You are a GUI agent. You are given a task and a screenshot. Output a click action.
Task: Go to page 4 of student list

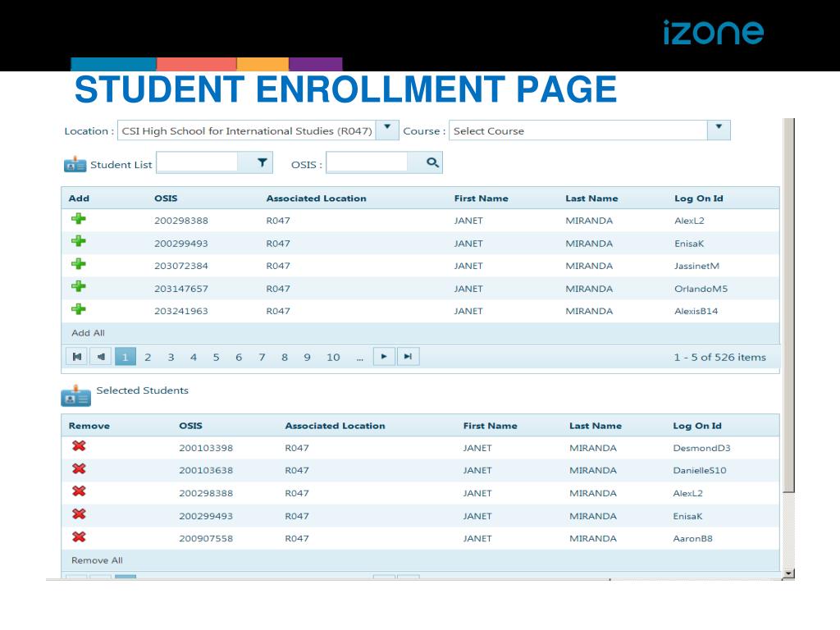(194, 358)
